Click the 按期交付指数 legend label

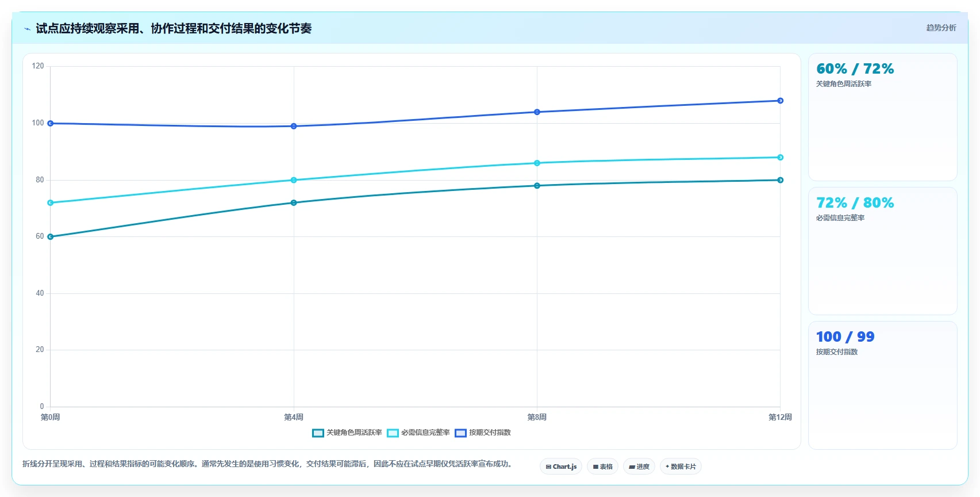[490, 433]
